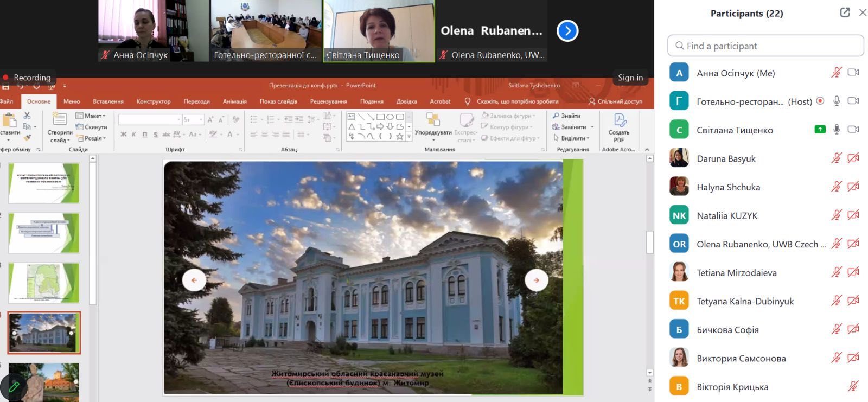Click the Paste clipboard icon

pos(9,120)
